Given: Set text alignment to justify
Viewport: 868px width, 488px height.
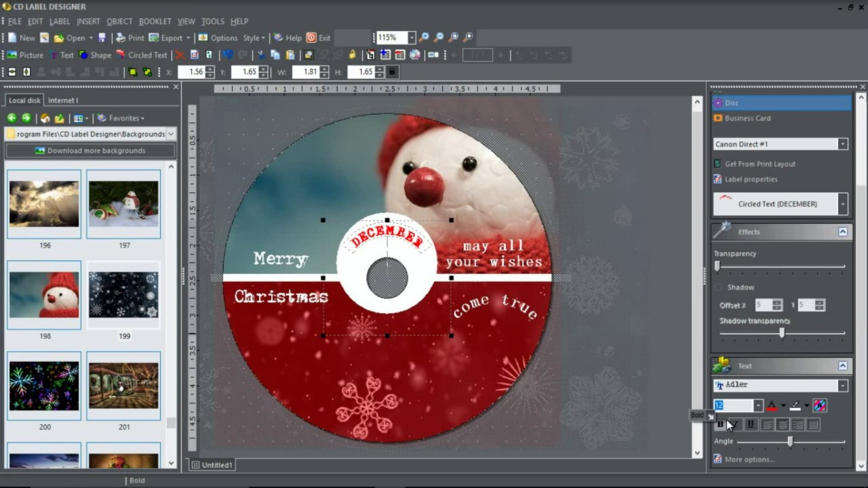Looking at the screenshot, I should [x=812, y=424].
